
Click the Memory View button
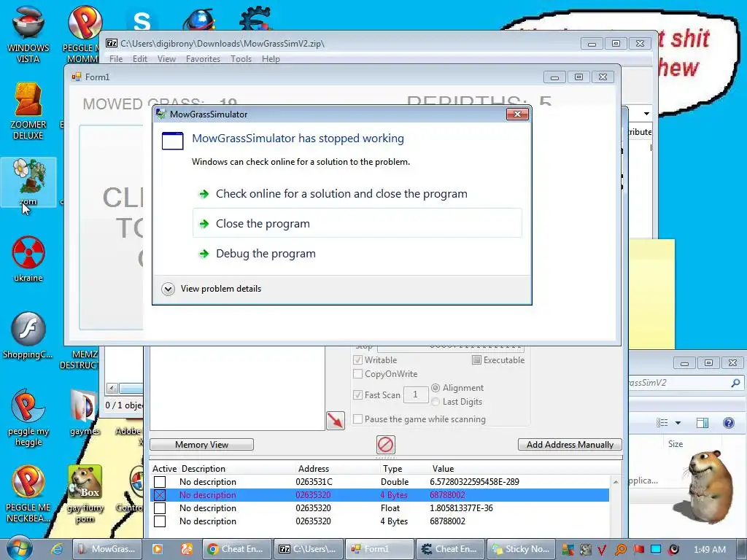[x=201, y=444]
